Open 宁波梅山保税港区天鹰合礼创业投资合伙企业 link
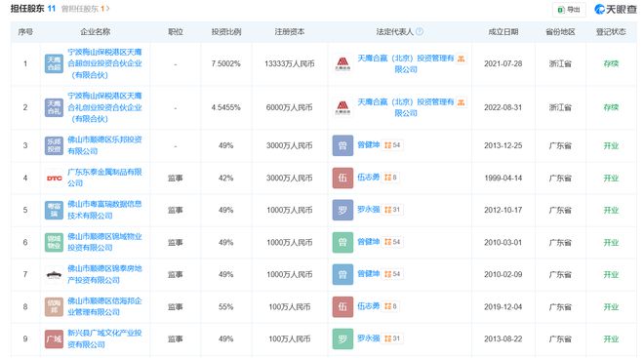Viewport: 644px width, 358px height. tap(104, 107)
